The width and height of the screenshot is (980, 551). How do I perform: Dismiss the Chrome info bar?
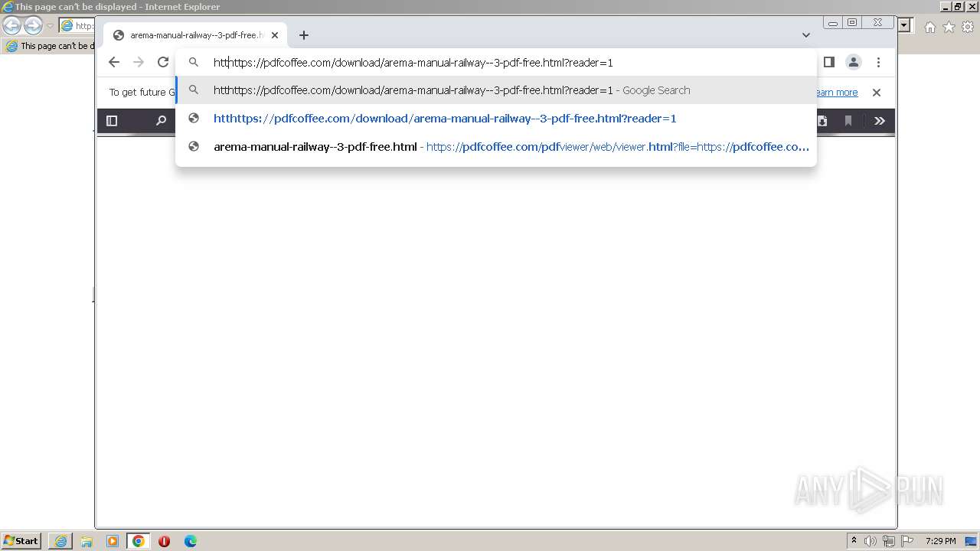(x=877, y=93)
